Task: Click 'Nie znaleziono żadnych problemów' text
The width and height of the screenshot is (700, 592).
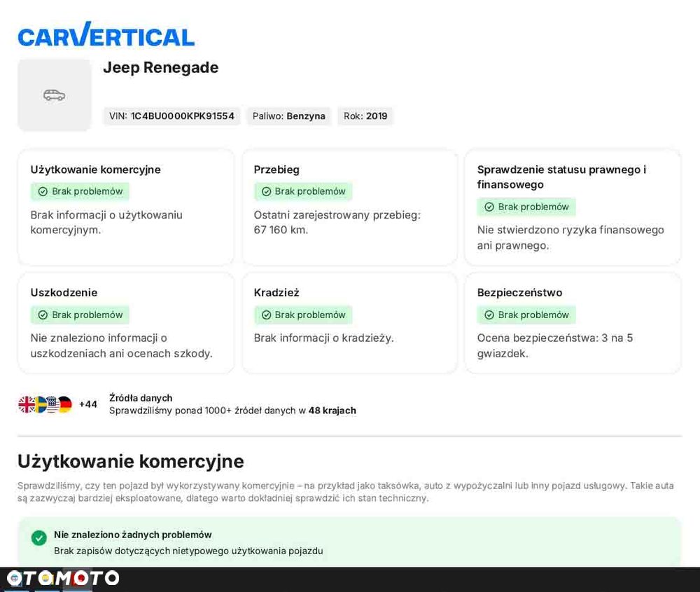Action: pyautogui.click(x=132, y=535)
